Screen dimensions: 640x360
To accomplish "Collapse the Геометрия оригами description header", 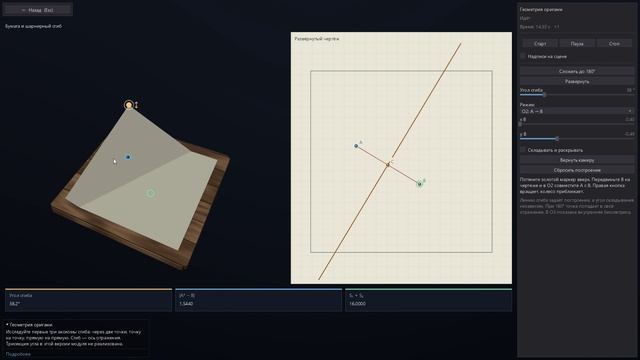I will click(29, 325).
